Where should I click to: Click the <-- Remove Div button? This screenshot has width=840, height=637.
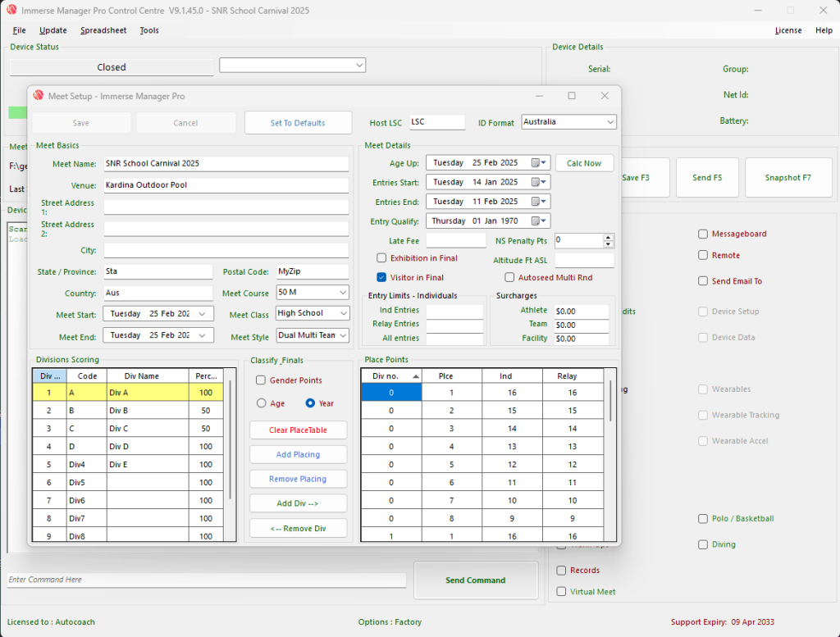(x=298, y=528)
